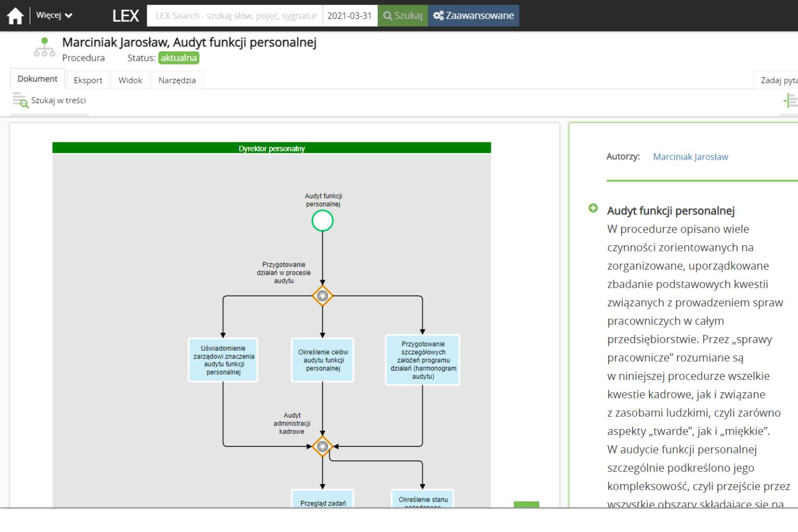Image resolution: width=798 pixels, height=532 pixels.
Task: Click the LEX logo
Action: pos(125,16)
